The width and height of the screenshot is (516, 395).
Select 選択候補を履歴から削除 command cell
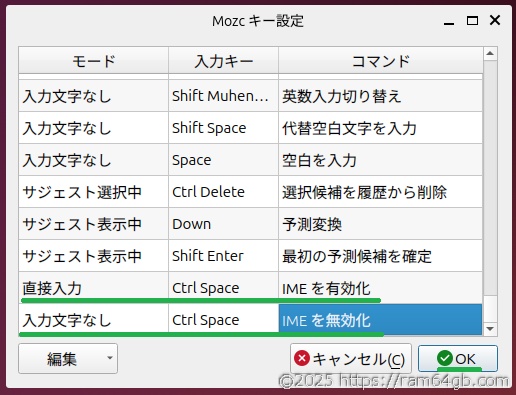(x=380, y=192)
